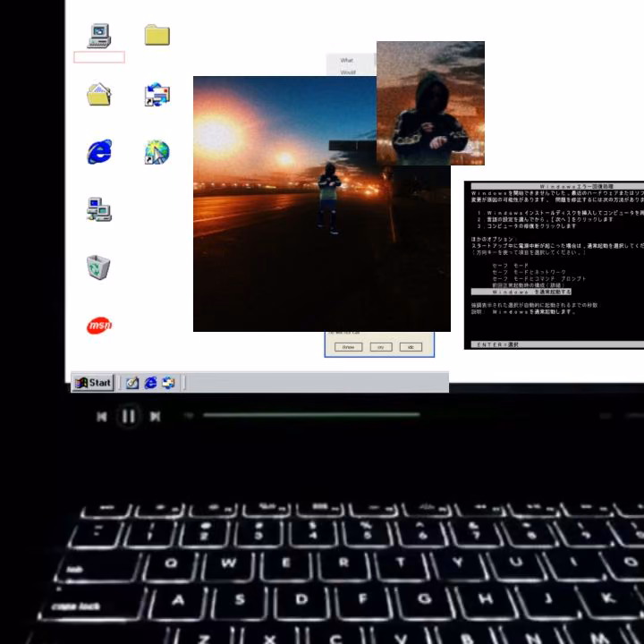Viewport: 644px width, 644px height.
Task: Open the Network Neighborhood icon
Action: 99,209
